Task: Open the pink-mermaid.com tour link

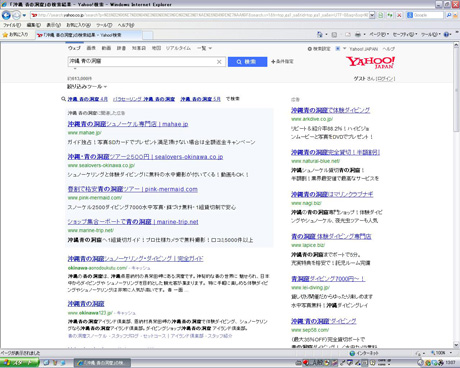Action: (133, 189)
